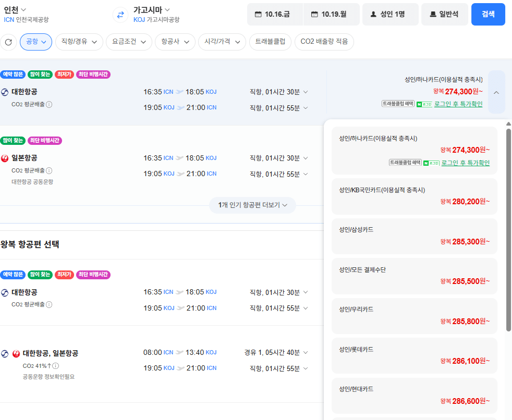
Task: Toggle the CO2 배출량 적음 filter
Action: pyautogui.click(x=324, y=42)
